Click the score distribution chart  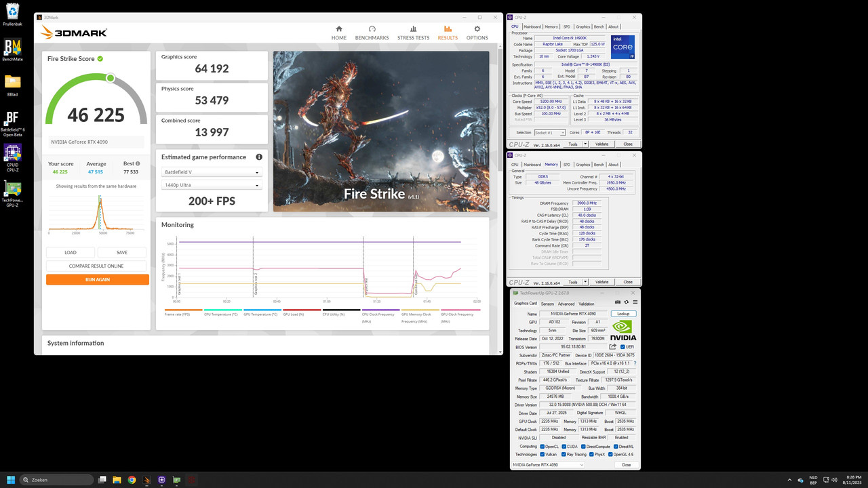coord(96,216)
